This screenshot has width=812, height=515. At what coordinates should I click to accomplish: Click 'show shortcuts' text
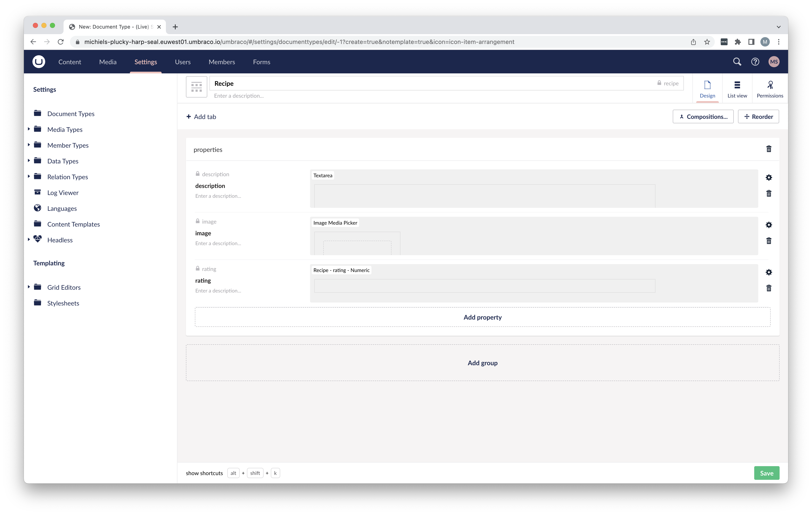pos(204,473)
